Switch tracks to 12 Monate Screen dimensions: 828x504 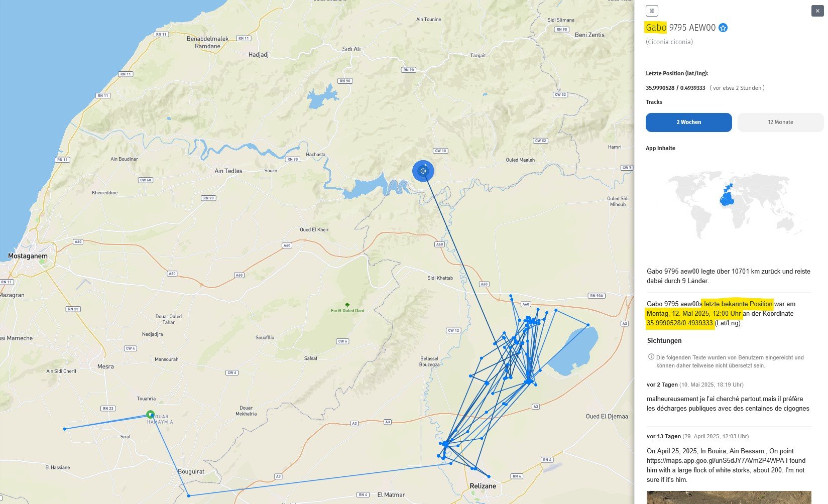780,122
